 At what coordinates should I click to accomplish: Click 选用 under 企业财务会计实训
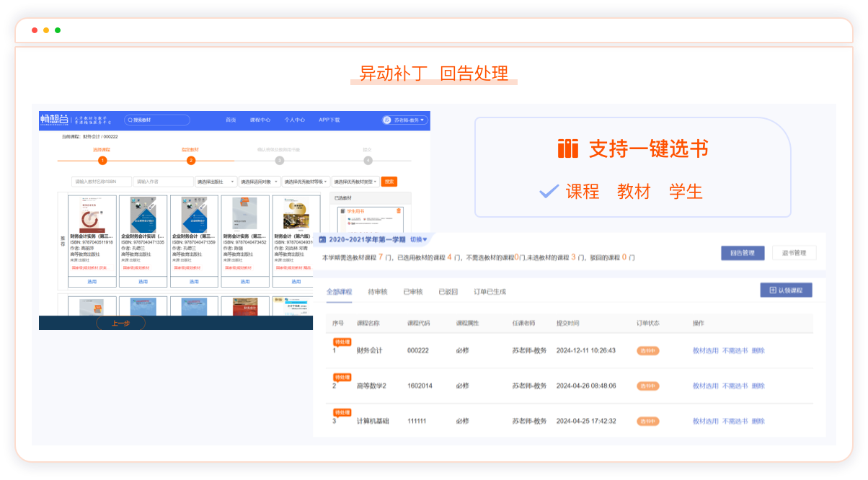coord(143,282)
